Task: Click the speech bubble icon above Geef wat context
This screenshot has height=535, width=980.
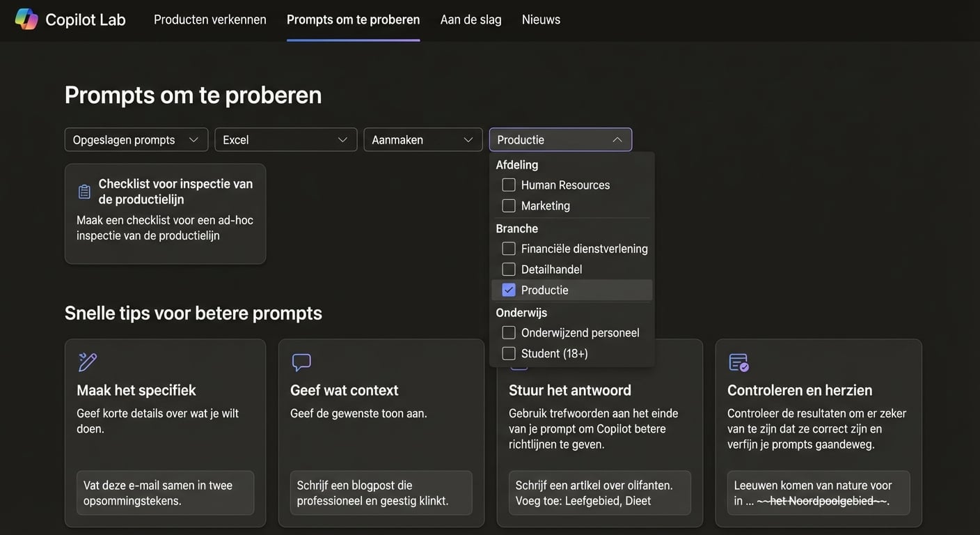Action: pyautogui.click(x=301, y=361)
